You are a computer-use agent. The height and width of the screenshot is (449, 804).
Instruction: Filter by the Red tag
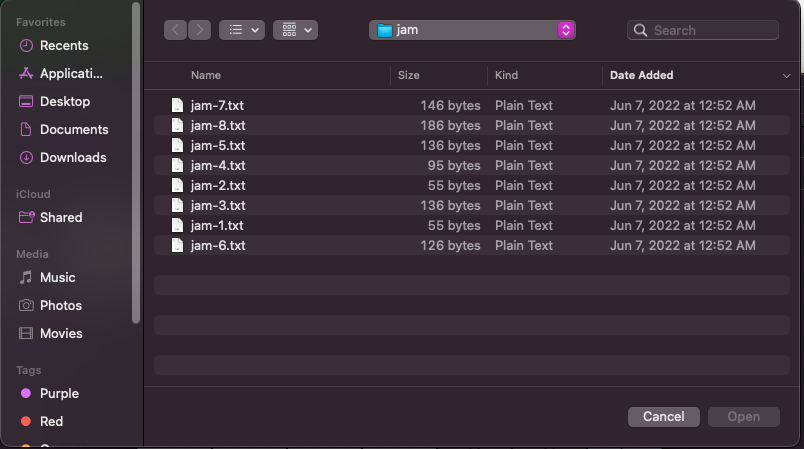41,421
